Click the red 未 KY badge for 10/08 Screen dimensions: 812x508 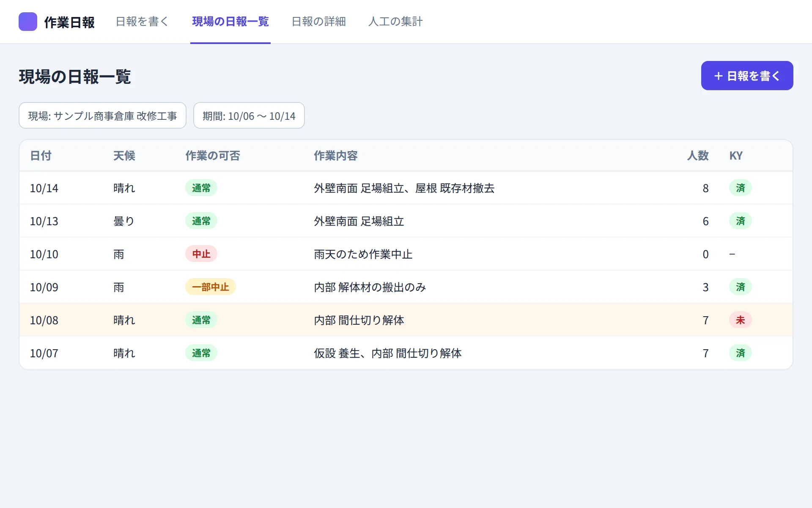tap(741, 320)
